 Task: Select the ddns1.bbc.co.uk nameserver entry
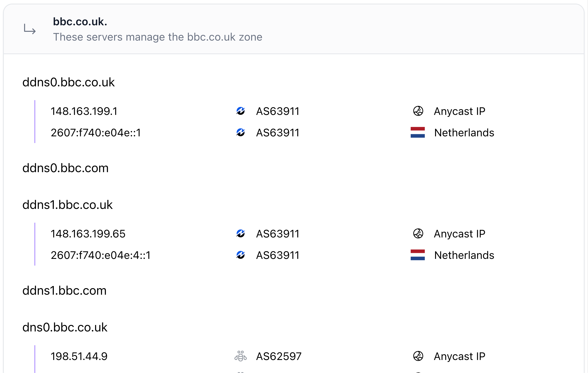(x=67, y=205)
